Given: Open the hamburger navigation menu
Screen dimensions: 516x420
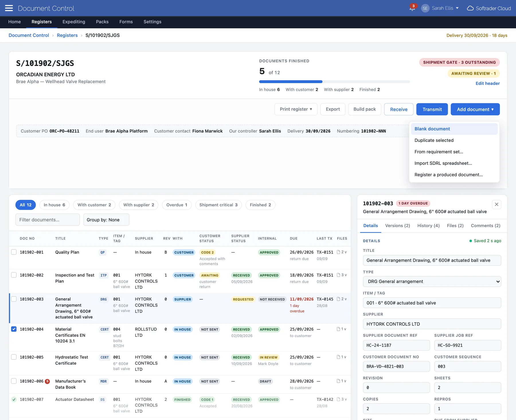Looking at the screenshot, I should coord(9,8).
